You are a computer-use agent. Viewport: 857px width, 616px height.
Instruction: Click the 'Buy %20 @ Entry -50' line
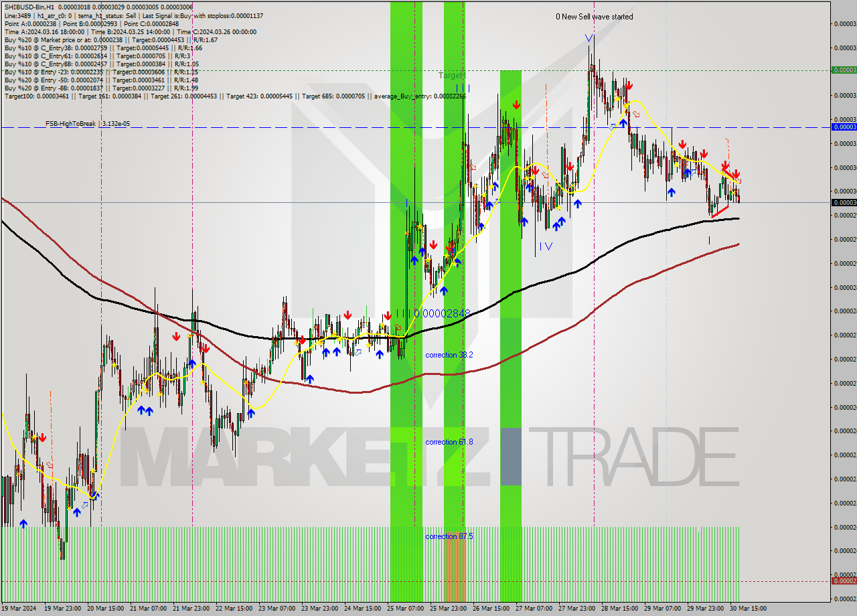[x=101, y=80]
